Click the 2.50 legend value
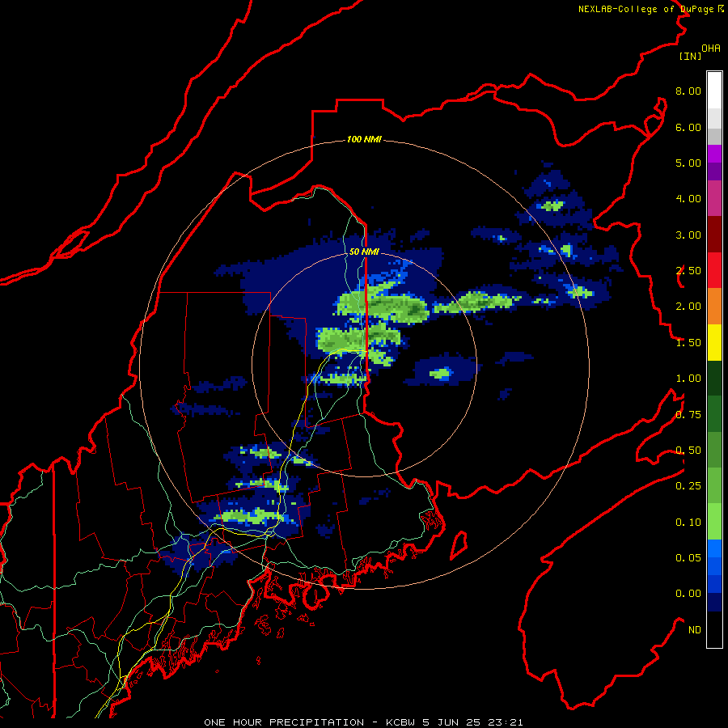Viewport: 728px width, 728px height. point(688,271)
